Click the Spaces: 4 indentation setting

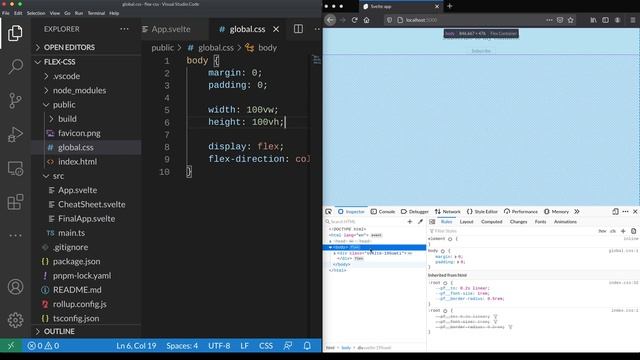click(182, 346)
